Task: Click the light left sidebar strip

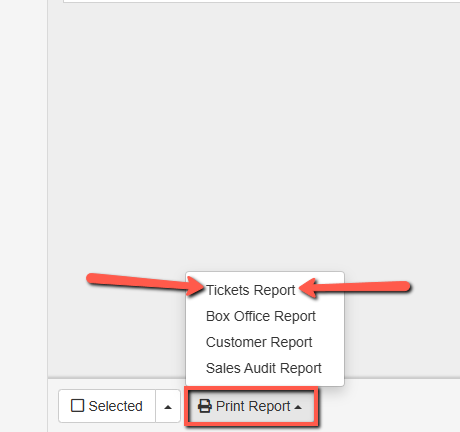Action: click(x=23, y=216)
